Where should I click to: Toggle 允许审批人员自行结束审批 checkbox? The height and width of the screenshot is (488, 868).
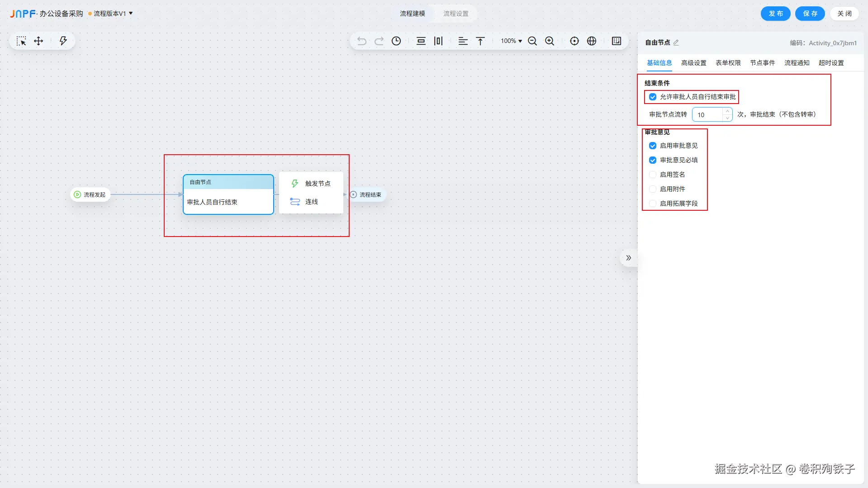(x=653, y=97)
